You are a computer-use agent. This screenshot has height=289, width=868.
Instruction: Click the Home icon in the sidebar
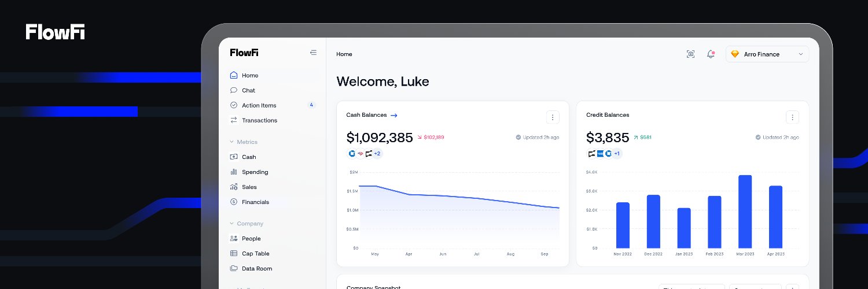pos(234,75)
